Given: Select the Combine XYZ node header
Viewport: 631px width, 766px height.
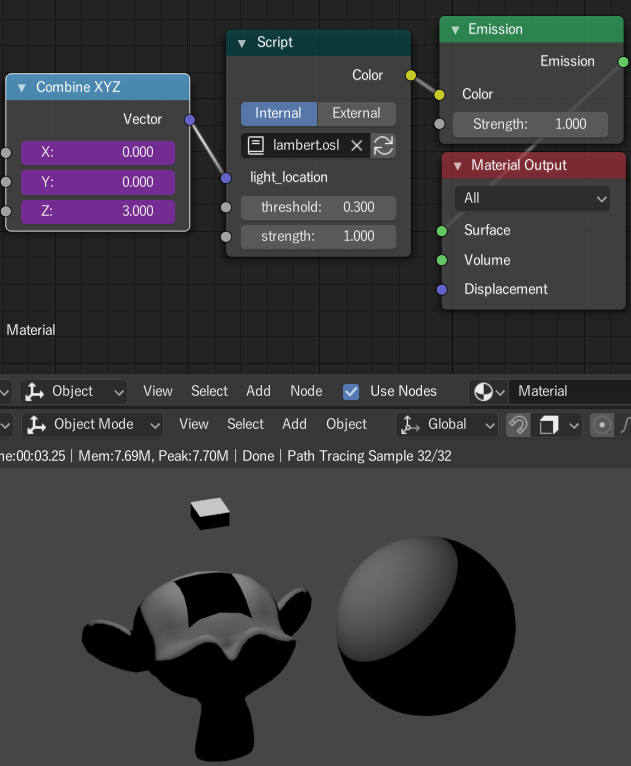Looking at the screenshot, I should [x=98, y=87].
